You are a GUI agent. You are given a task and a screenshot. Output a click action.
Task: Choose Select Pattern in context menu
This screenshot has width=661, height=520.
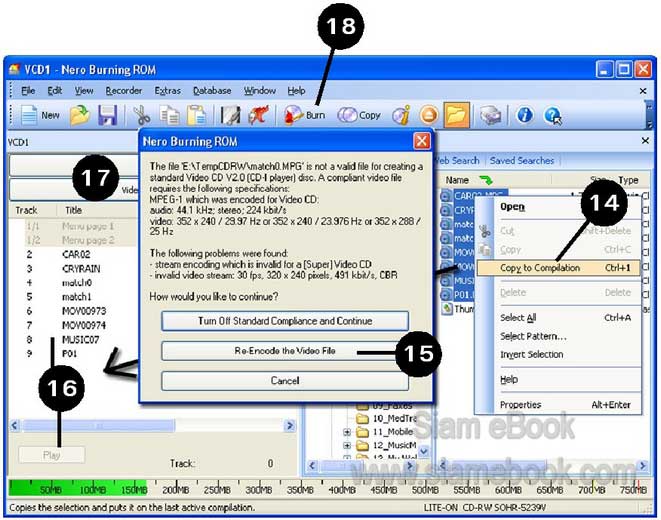558,336
